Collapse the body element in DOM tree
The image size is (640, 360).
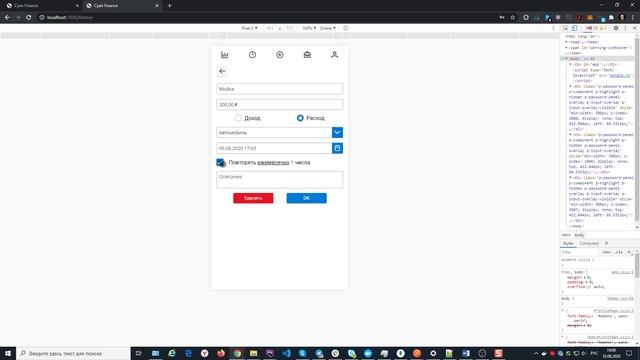pyautogui.click(x=567, y=59)
